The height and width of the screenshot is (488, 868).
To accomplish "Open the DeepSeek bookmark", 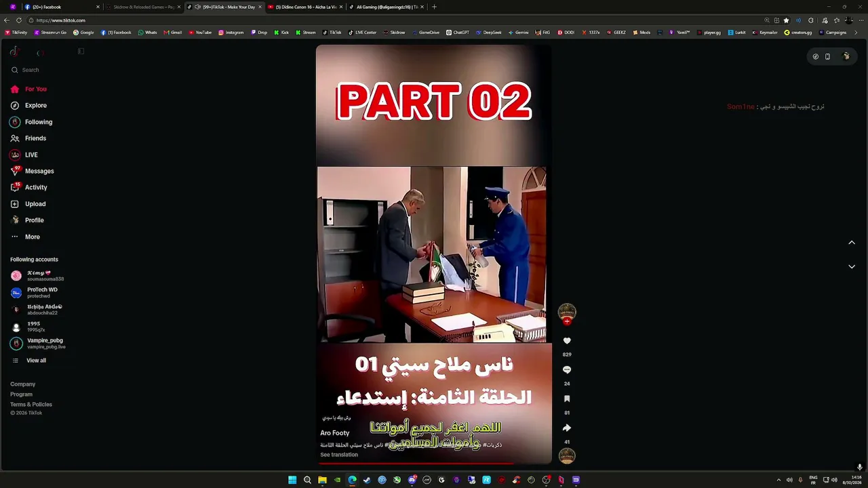I will (x=489, y=33).
